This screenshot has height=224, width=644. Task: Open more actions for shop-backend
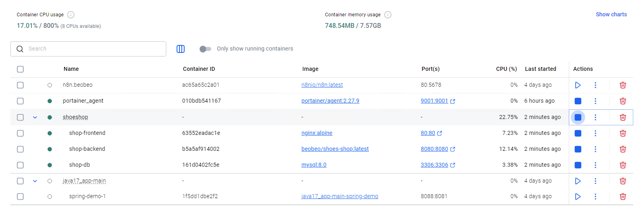point(595,149)
